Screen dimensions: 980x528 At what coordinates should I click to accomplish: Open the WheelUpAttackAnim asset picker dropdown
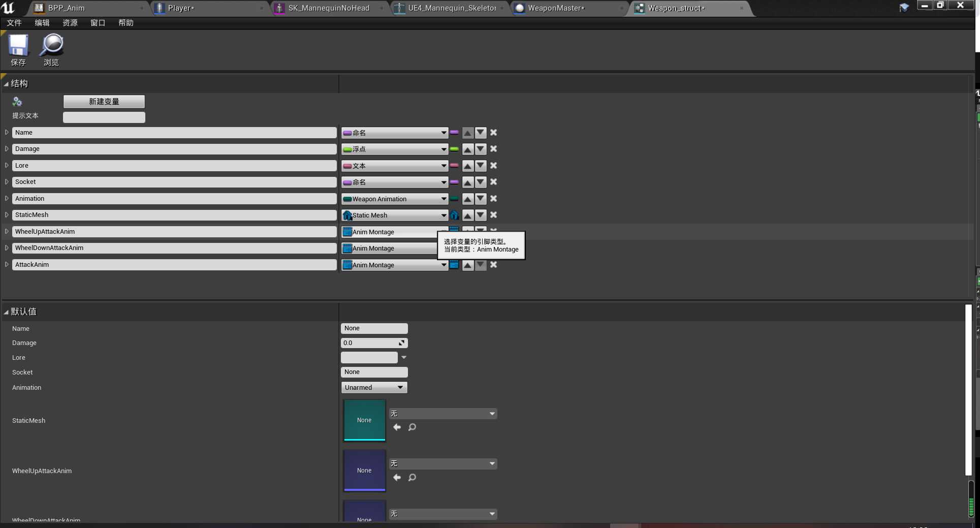click(x=443, y=464)
